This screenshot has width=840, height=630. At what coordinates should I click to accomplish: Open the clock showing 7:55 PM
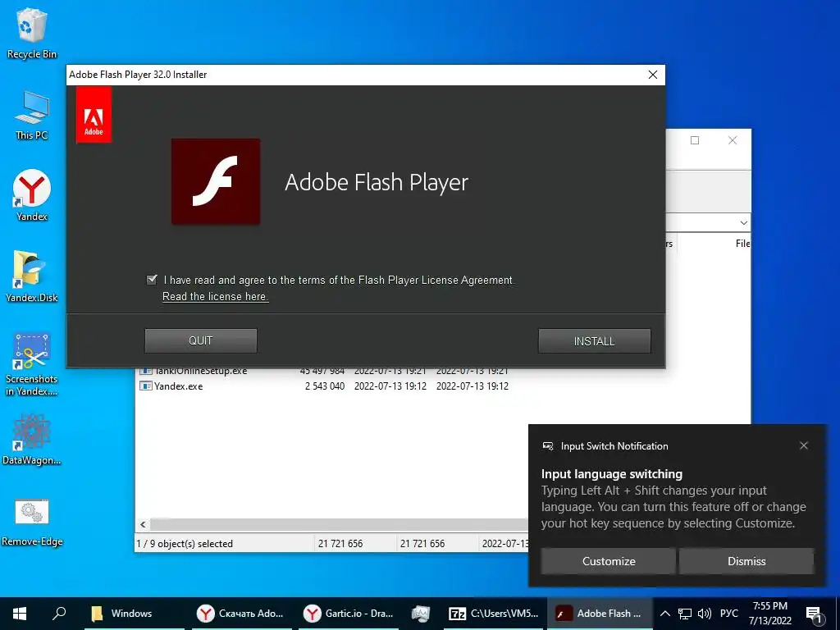coord(769,614)
